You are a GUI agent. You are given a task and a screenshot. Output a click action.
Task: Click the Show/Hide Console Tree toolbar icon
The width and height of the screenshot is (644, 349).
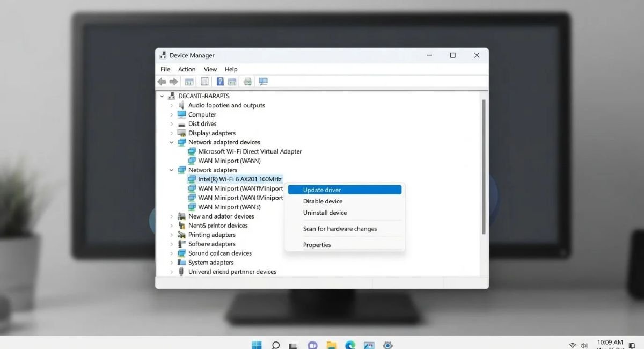[189, 82]
